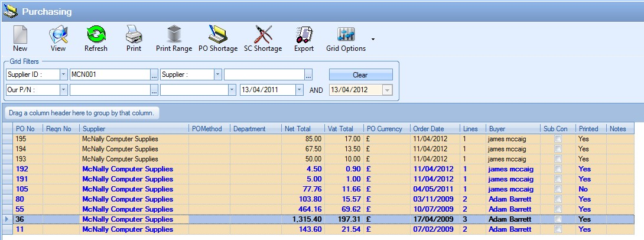
Task: Click the New purchase order icon
Action: click(x=20, y=39)
